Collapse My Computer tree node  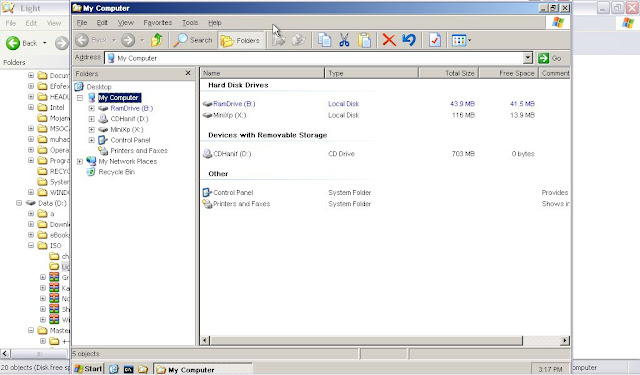[x=80, y=98]
